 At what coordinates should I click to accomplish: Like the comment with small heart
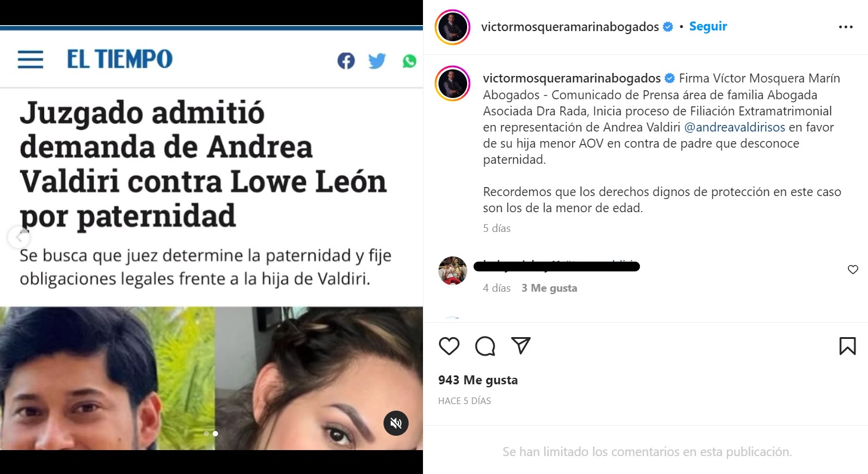[852, 270]
